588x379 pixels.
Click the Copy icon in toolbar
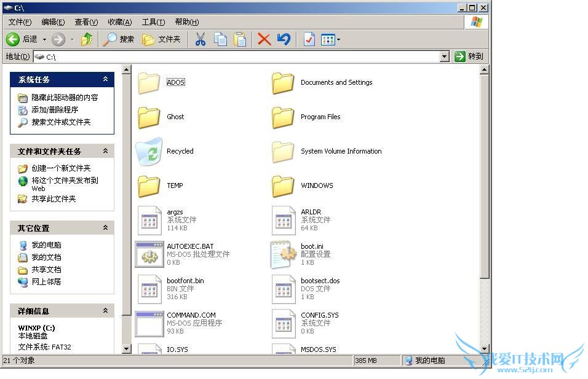(220, 39)
